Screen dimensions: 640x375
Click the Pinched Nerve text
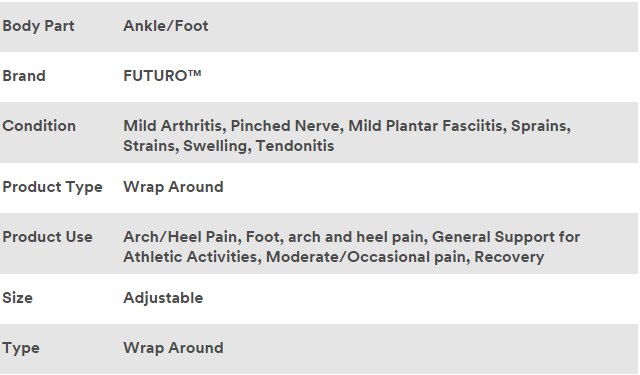click(285, 126)
